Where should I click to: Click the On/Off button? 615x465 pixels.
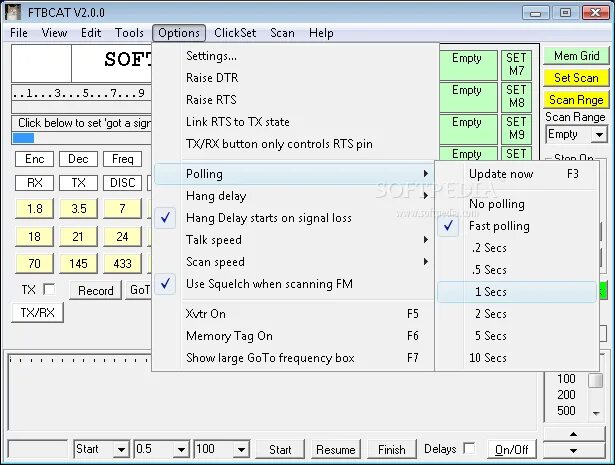coord(511,449)
